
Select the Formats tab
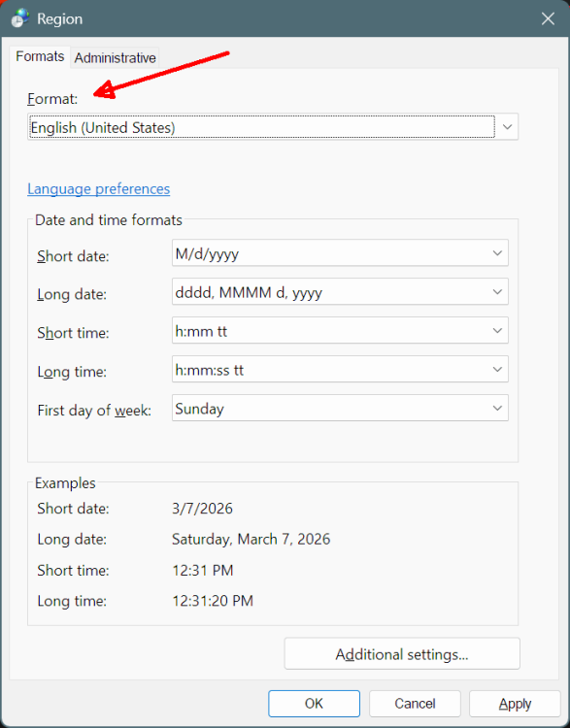click(40, 56)
